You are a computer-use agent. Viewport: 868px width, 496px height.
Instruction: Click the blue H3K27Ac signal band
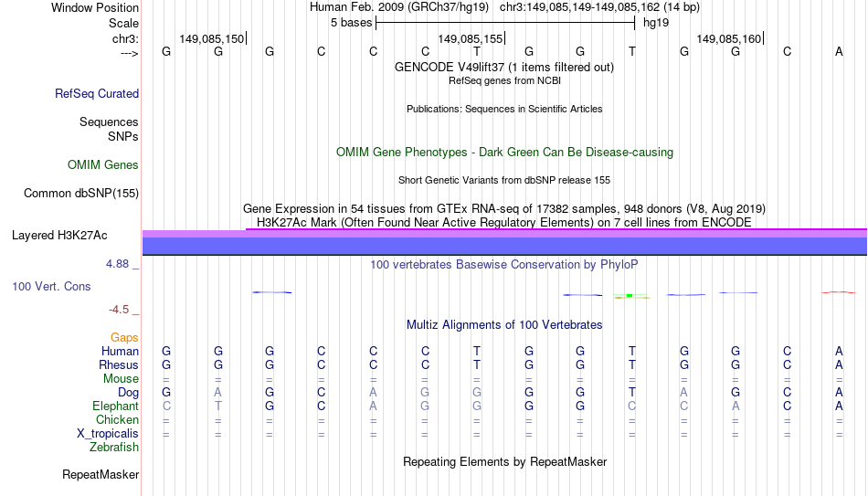504,246
